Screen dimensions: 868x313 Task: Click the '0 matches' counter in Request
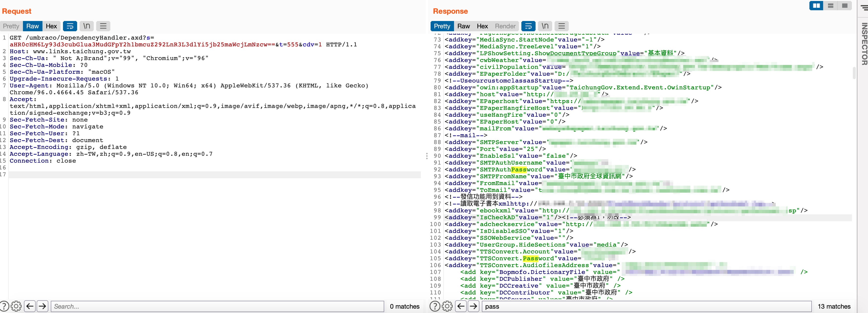point(405,306)
